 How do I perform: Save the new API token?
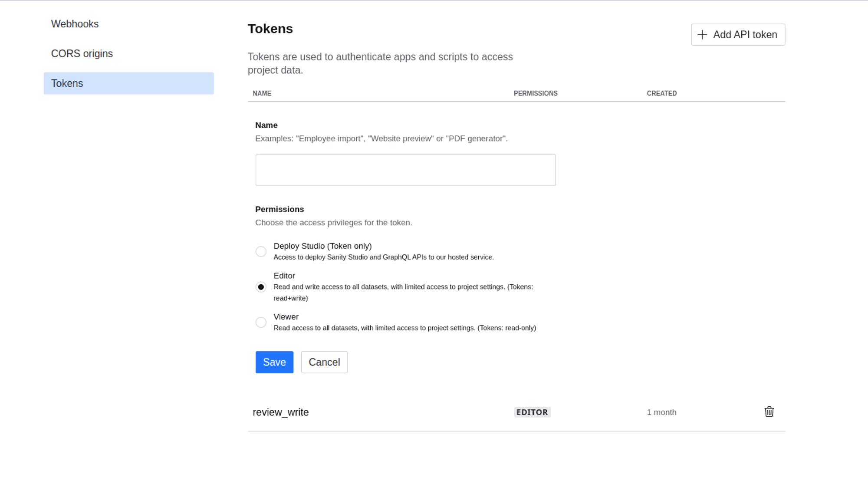(274, 362)
